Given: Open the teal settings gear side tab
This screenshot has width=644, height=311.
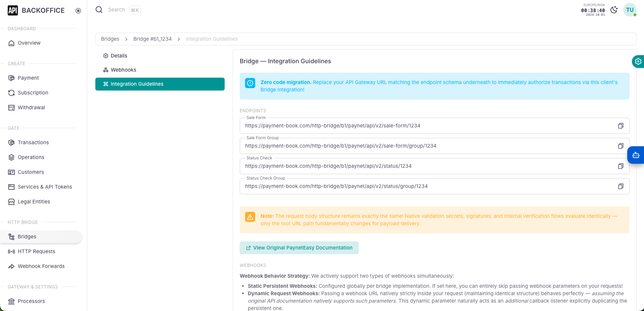Looking at the screenshot, I should [638, 62].
